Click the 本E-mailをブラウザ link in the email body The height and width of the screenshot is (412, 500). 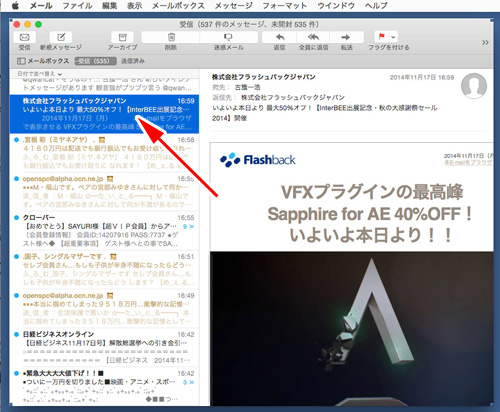coord(469,162)
